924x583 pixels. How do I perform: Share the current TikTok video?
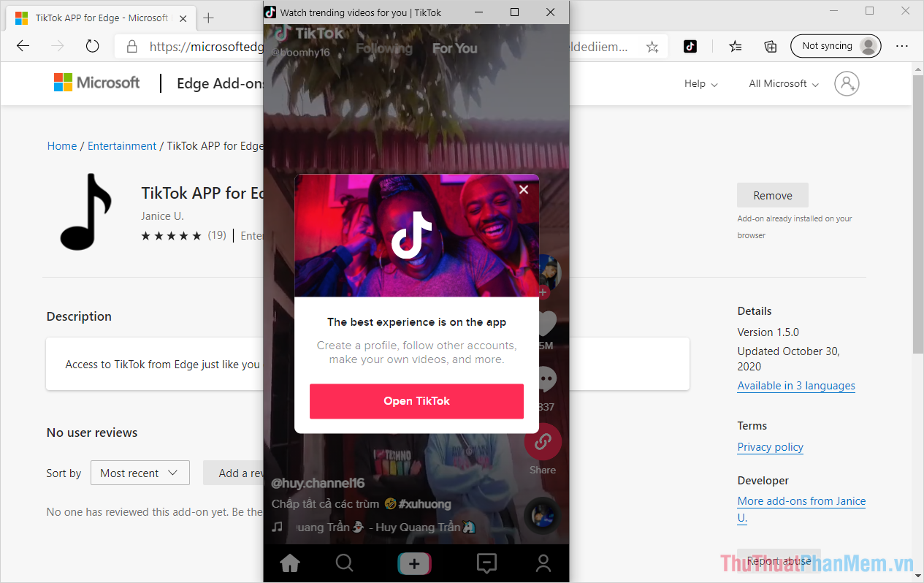coord(543,441)
